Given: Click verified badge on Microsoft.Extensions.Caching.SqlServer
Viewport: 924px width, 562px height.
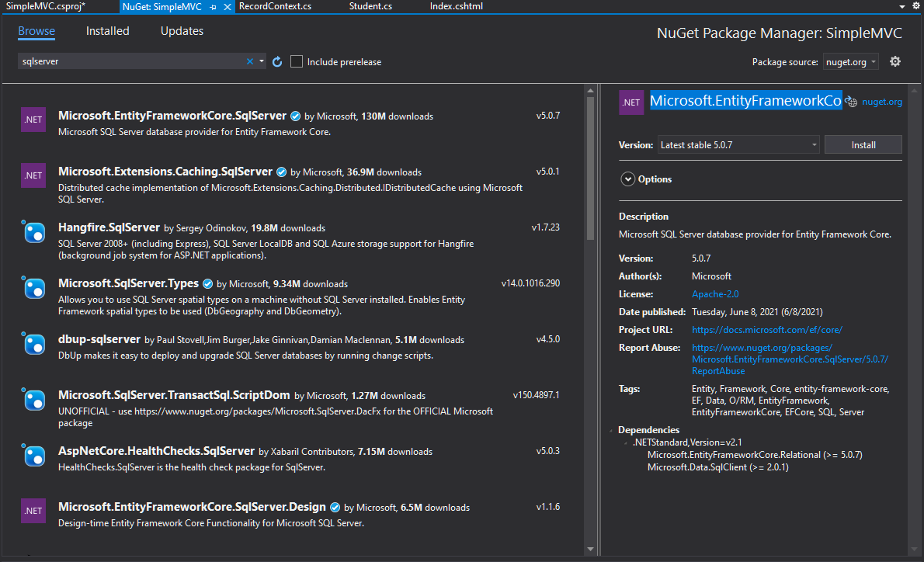Looking at the screenshot, I should [x=282, y=172].
